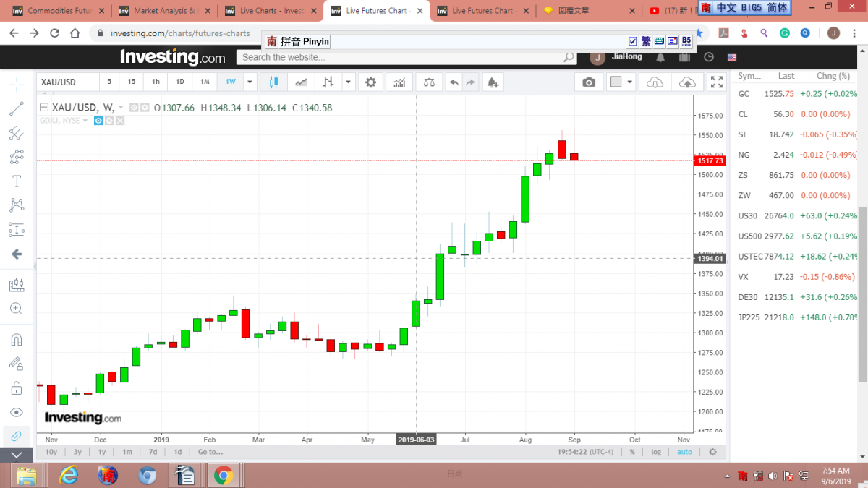Hide all drawings with eye icon

17,412
